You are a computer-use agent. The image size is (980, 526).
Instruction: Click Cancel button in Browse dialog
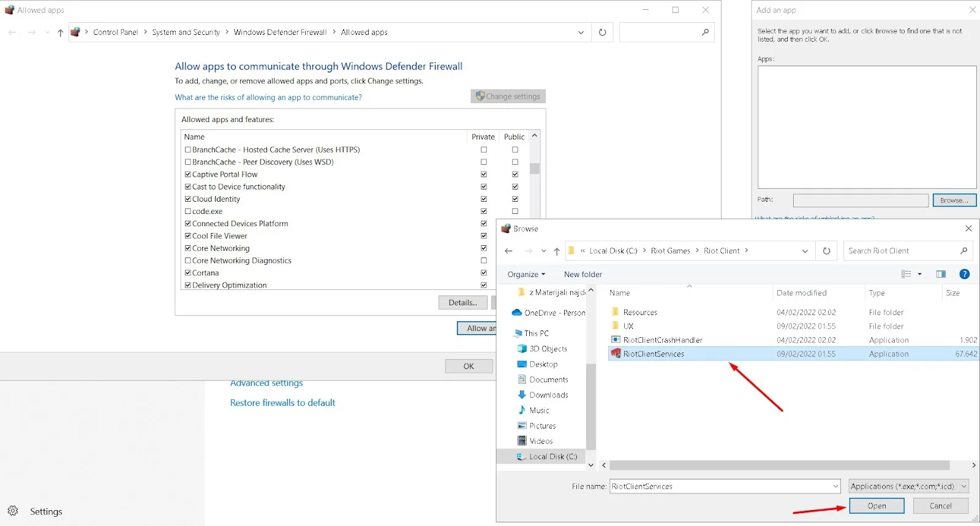940,506
